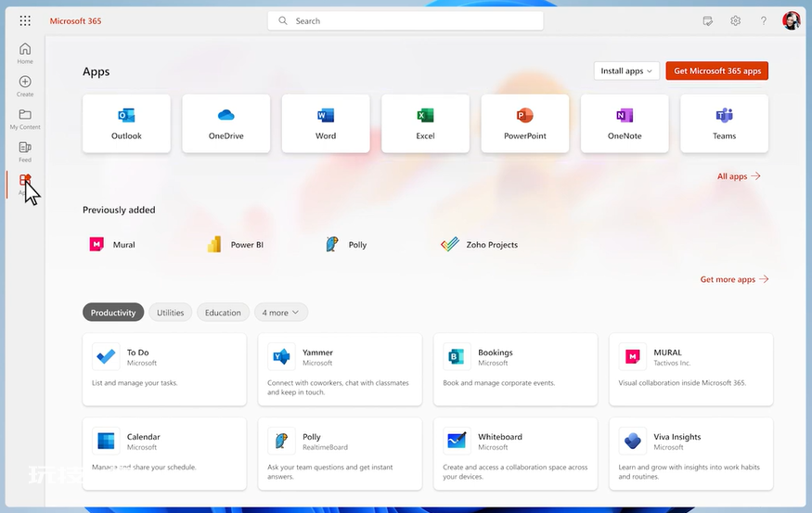Open Power BI under Previously added
Screen dimensions: 812x513
coord(236,244)
